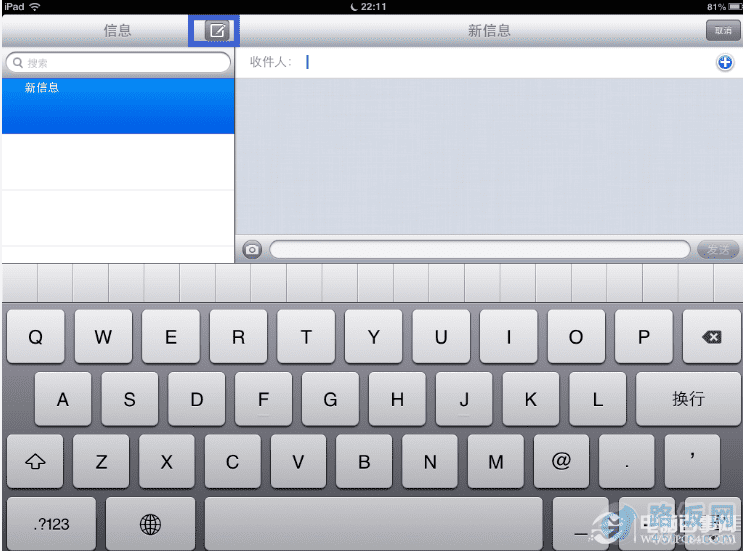Tap the apostrophe key

(692, 461)
